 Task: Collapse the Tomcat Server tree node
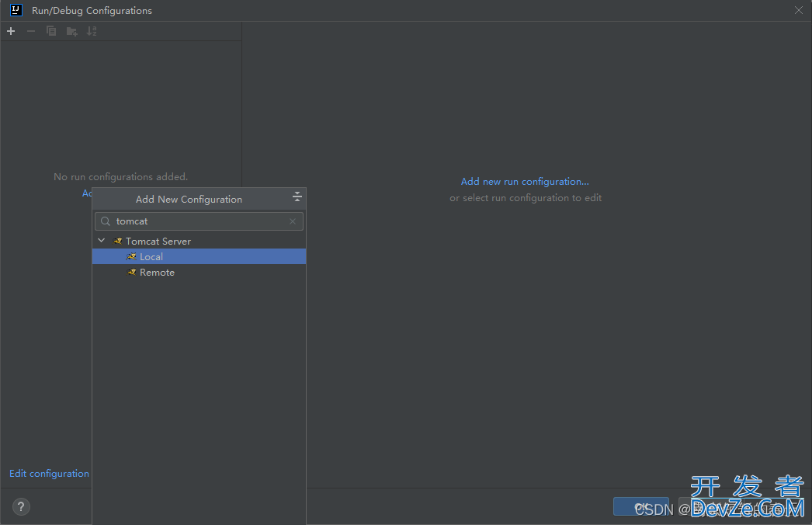coord(102,241)
